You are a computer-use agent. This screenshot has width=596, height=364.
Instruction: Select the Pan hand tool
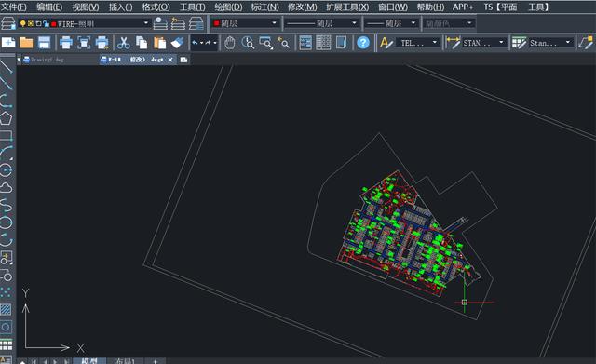(230, 43)
